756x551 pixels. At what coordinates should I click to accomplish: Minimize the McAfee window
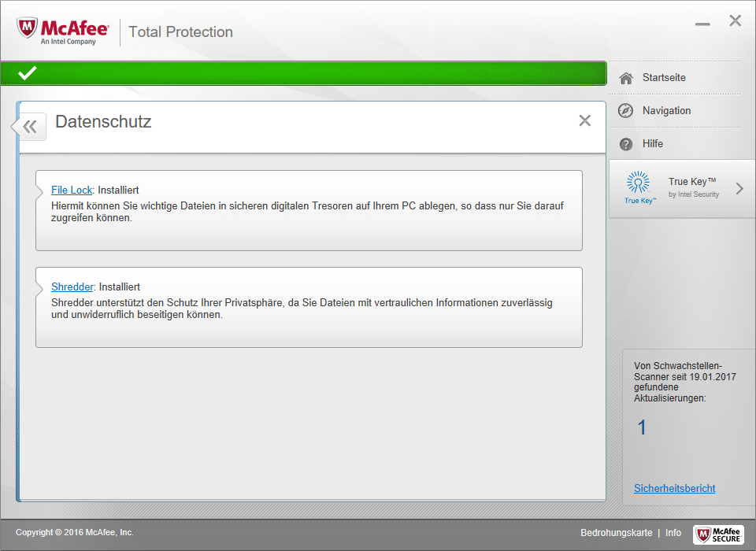click(x=702, y=24)
